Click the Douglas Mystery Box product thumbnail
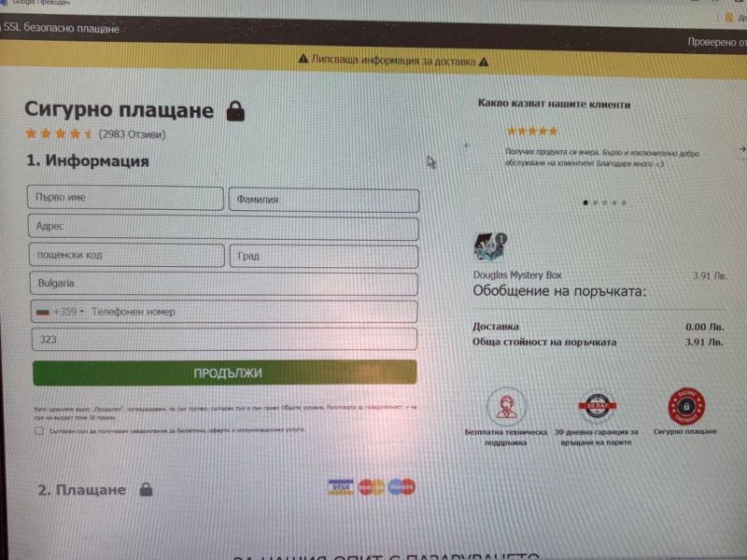The width and height of the screenshot is (747, 560). [489, 247]
